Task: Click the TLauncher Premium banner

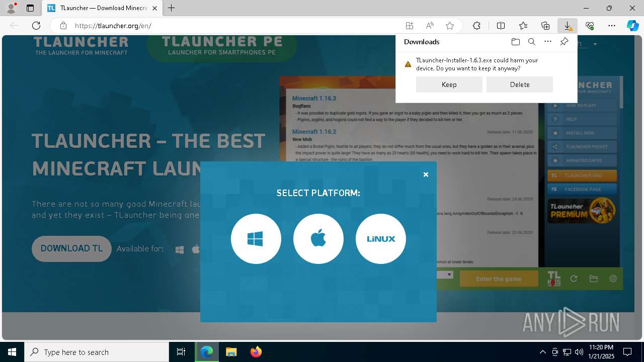Action: 582,210
